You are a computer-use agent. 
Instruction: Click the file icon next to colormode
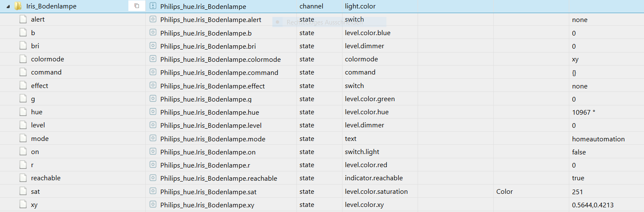click(x=23, y=59)
